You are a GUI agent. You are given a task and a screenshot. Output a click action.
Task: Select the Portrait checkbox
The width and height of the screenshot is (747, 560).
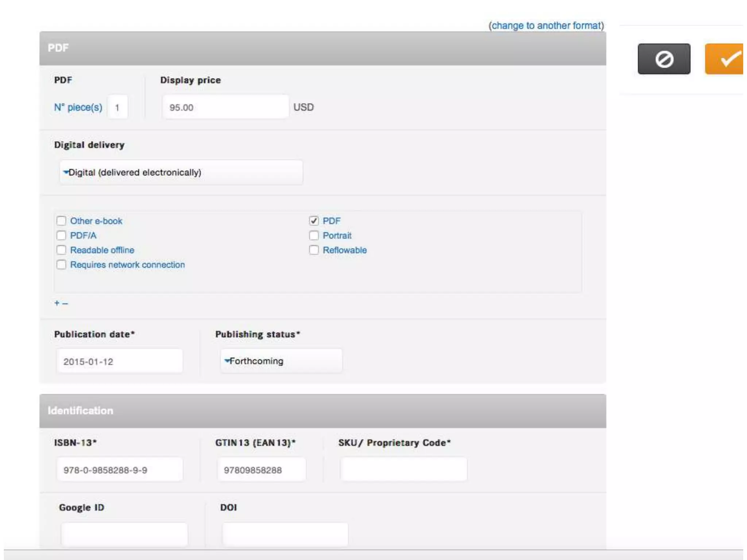(314, 236)
